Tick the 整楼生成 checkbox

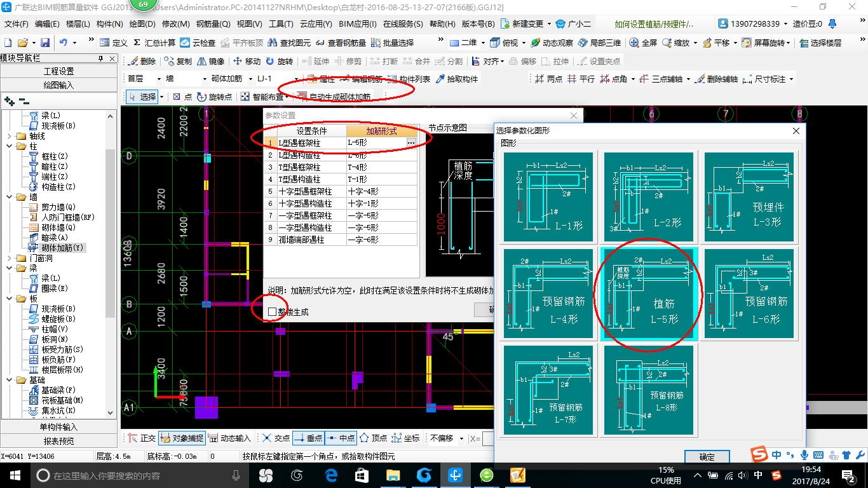pyautogui.click(x=272, y=311)
